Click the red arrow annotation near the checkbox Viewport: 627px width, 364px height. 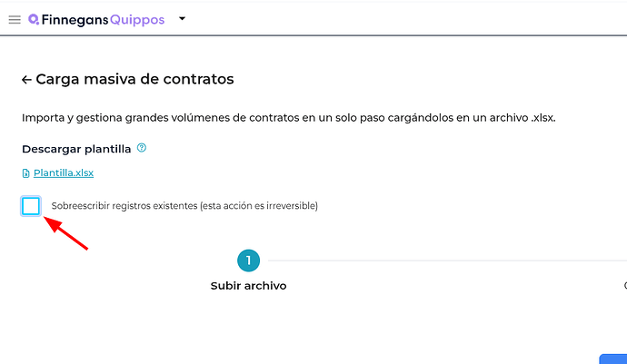click(67, 233)
